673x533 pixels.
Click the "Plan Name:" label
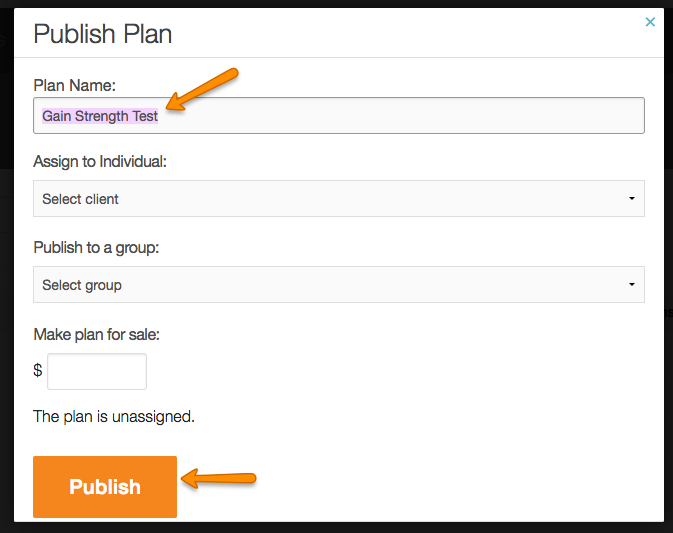point(75,85)
